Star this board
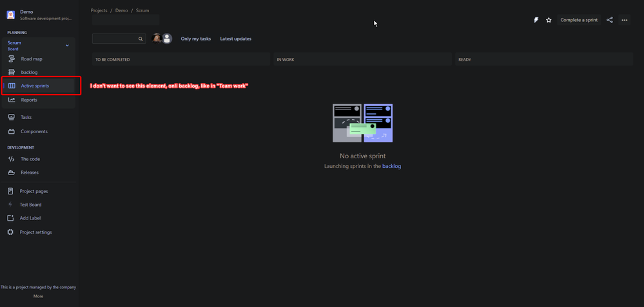Viewport: 644px width, 307px height. click(549, 20)
